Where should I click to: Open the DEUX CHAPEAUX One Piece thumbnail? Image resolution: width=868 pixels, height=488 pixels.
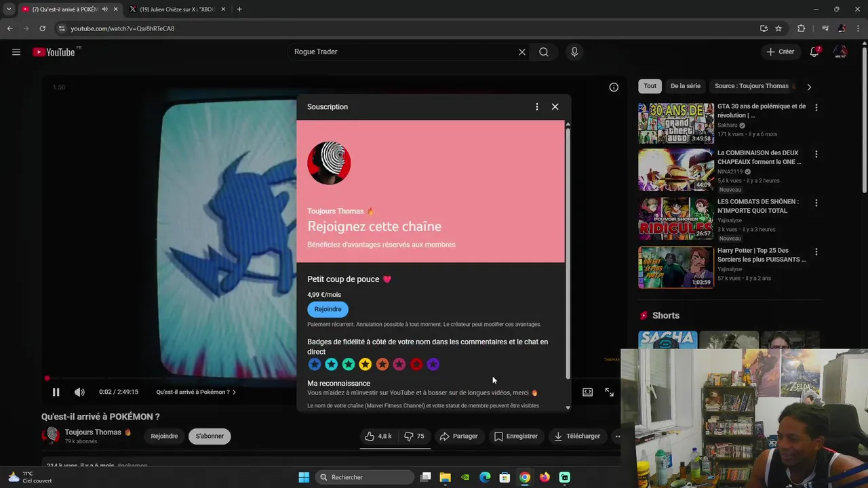pyautogui.click(x=676, y=170)
